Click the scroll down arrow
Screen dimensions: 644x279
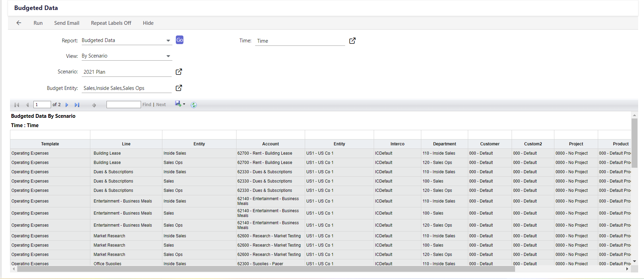pos(634,261)
